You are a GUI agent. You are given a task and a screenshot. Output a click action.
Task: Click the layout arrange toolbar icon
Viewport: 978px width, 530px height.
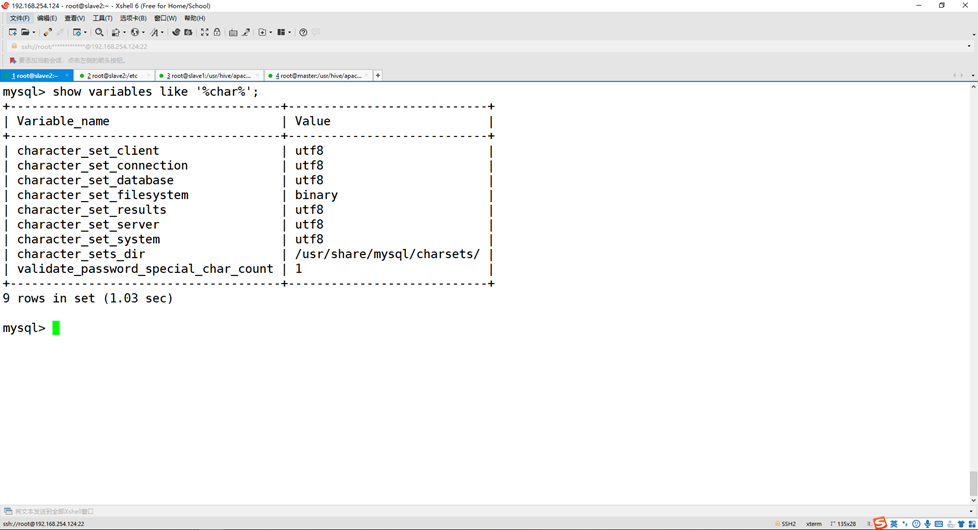(x=281, y=32)
